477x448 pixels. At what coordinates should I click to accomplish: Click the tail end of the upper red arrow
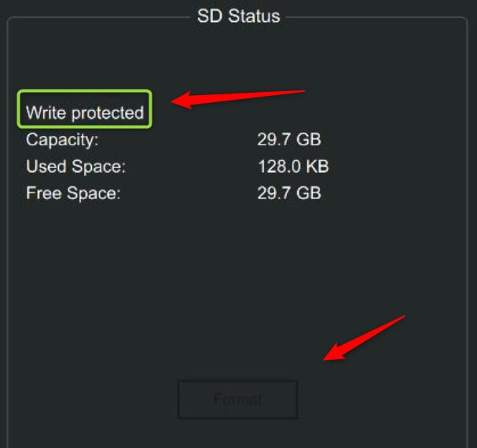pos(303,90)
